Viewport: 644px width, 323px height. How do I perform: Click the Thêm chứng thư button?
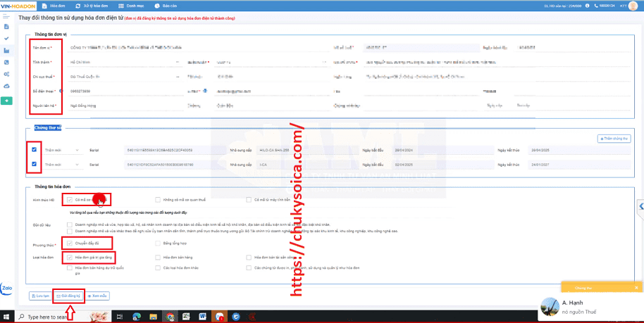(x=614, y=139)
